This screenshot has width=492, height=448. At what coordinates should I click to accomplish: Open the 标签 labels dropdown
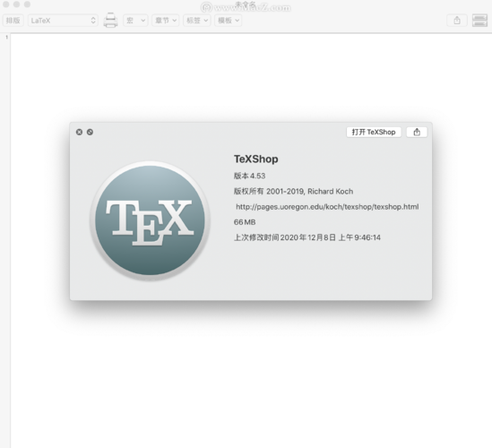click(x=197, y=21)
